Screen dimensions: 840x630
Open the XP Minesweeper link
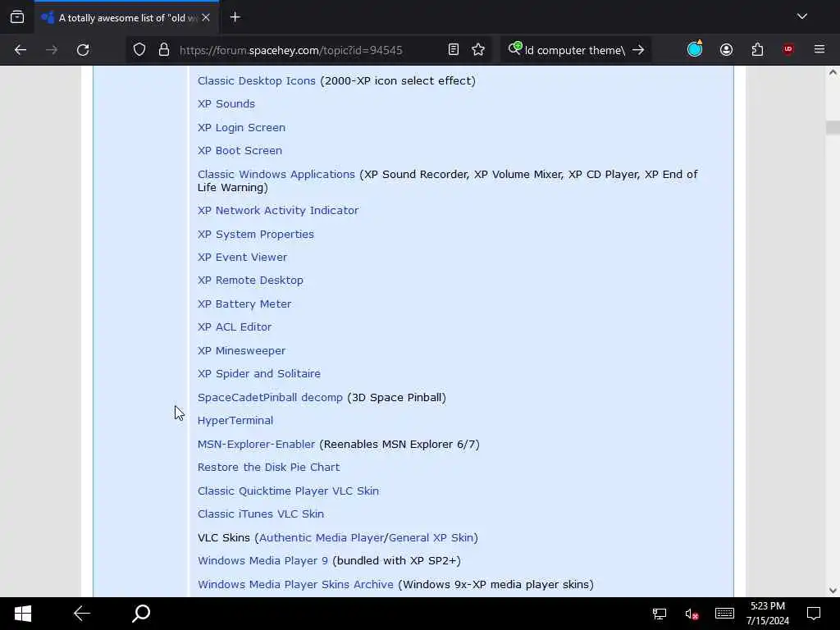pyautogui.click(x=241, y=351)
